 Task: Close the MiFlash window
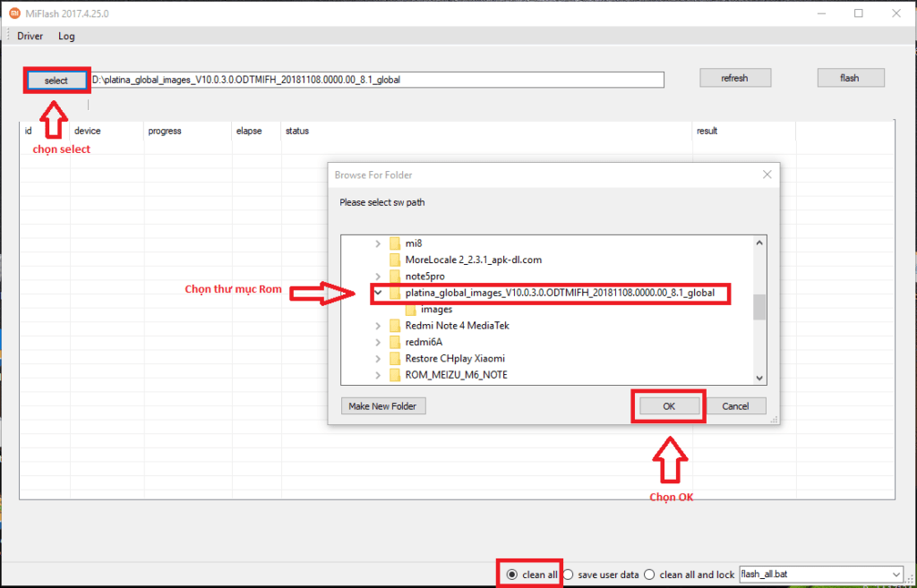pyautogui.click(x=896, y=13)
